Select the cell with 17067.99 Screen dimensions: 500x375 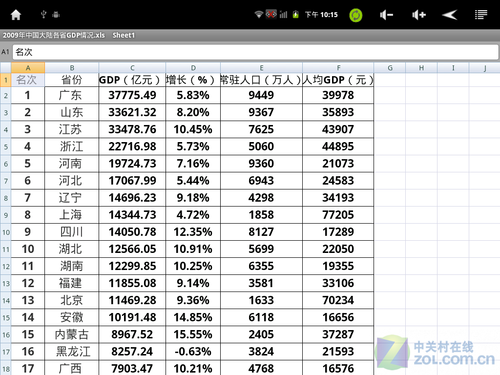[132, 181]
